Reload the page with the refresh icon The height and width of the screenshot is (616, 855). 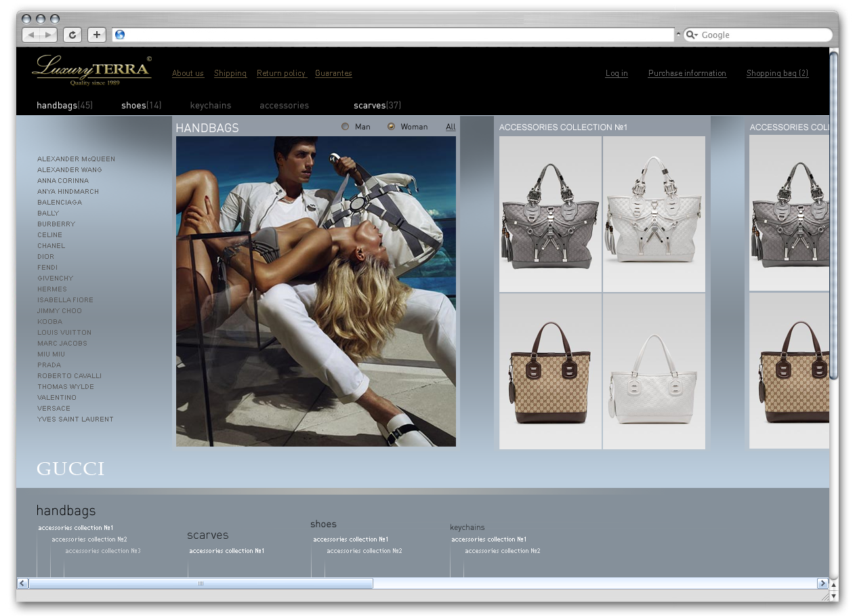[x=72, y=35]
